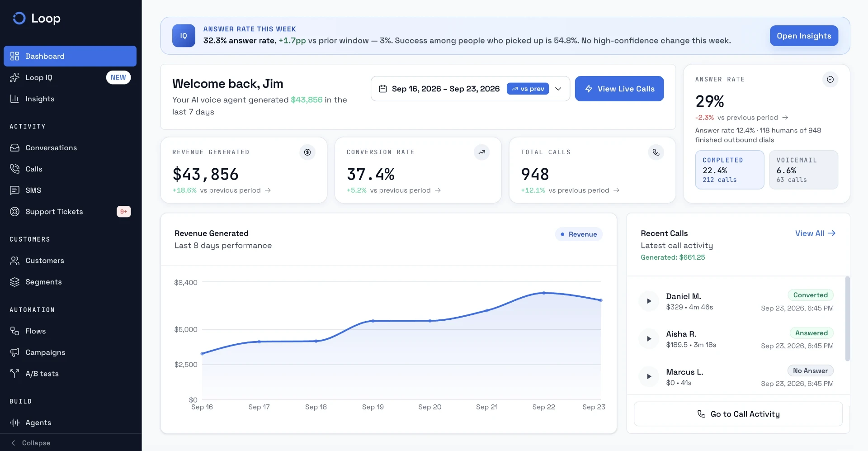Image resolution: width=868 pixels, height=451 pixels.
Task: Click the Sep 22 data point on chart
Action: 544,293
